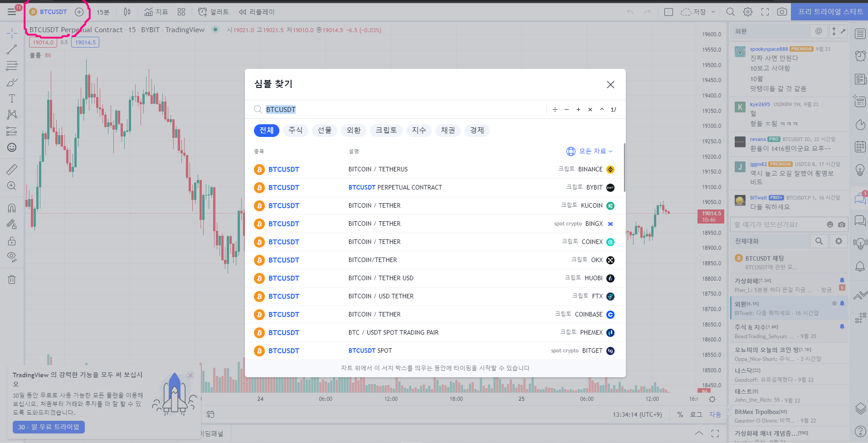
Task: Open the alerts clock icon
Action: 860,56
